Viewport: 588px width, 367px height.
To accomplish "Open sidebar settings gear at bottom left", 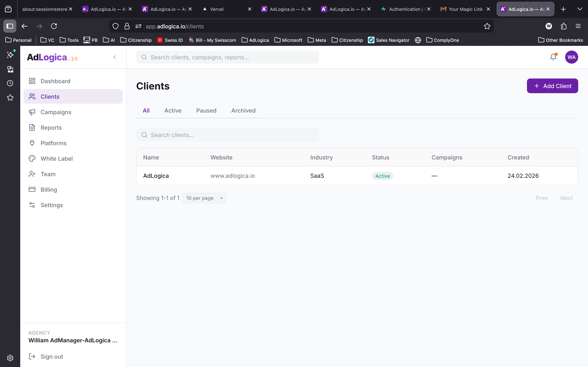I will point(10,358).
